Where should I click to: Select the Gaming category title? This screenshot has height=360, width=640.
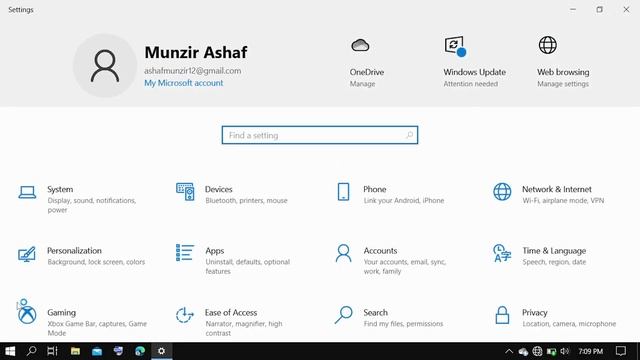coord(61,313)
